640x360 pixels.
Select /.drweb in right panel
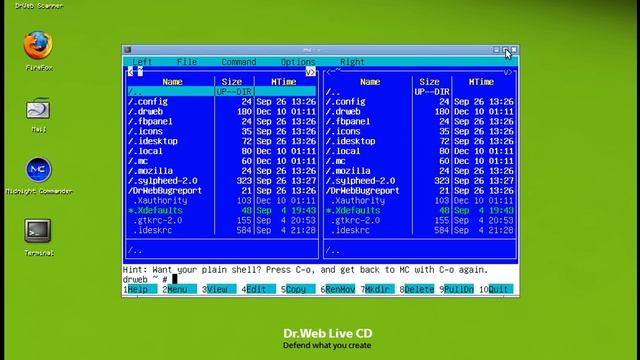point(420,111)
